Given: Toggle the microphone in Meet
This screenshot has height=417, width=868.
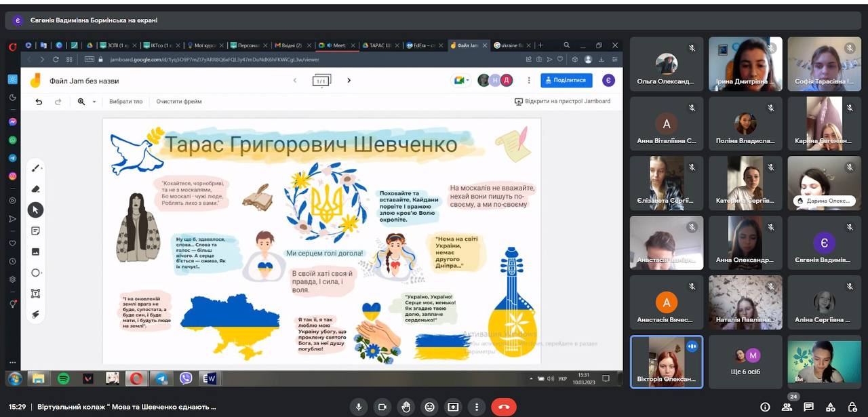Looking at the screenshot, I should [x=359, y=407].
